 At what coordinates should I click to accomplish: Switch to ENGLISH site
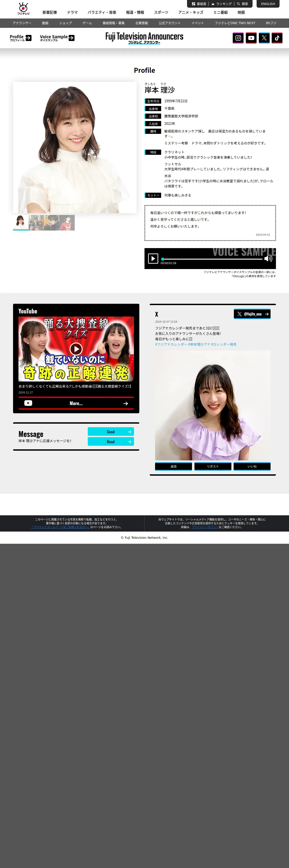click(268, 4)
